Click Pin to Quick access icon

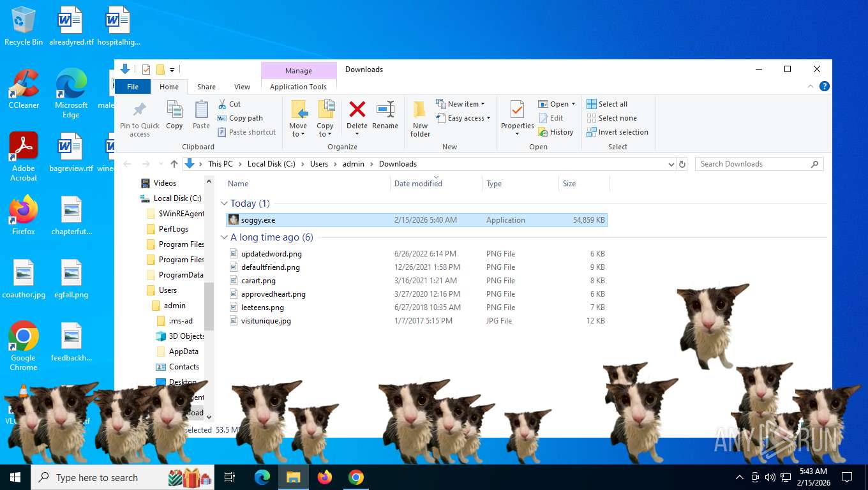[140, 110]
